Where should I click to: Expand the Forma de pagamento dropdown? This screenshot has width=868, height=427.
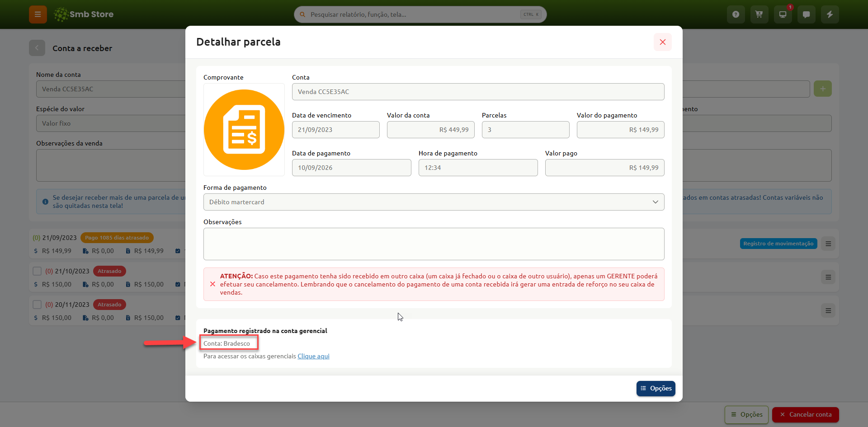(x=434, y=202)
